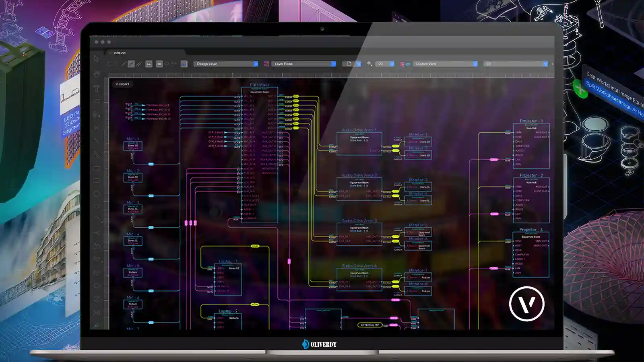The width and height of the screenshot is (644, 362).
Task: Click the horizontal ruler above canvas
Action: point(331,75)
